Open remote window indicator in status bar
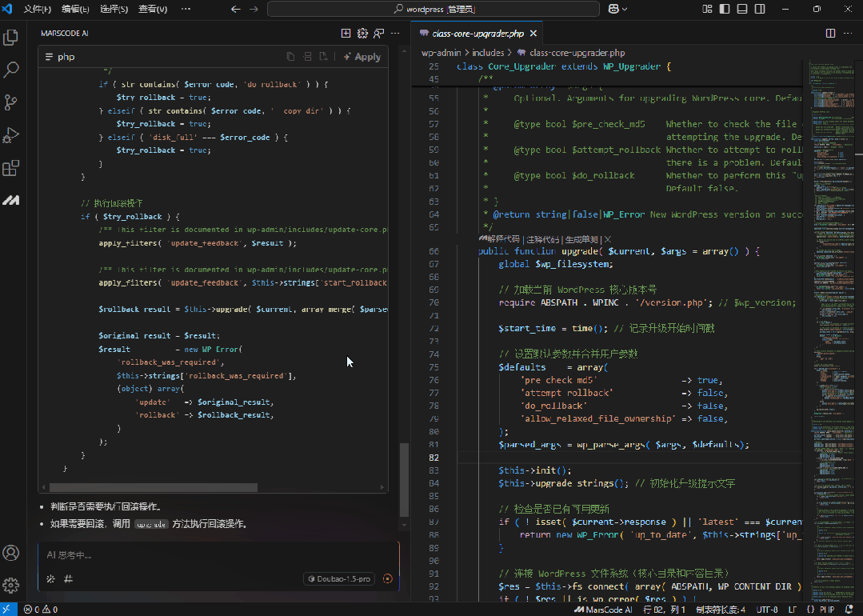Screen dimensions: 863x616 pyautogui.click(x=8, y=610)
